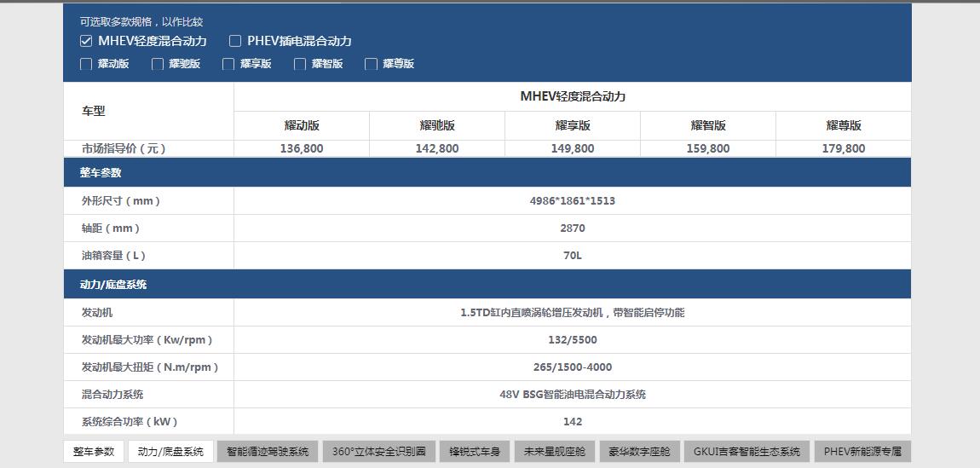This screenshot has width=980, height=468.
Task: Click the 外形尺寸（mm） label
Action: [121, 201]
